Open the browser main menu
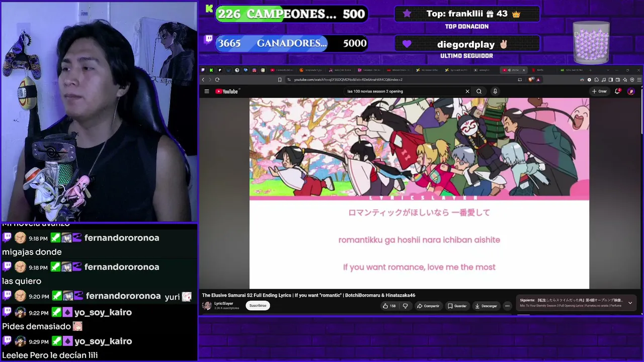This screenshot has height=362, width=644. point(639,79)
